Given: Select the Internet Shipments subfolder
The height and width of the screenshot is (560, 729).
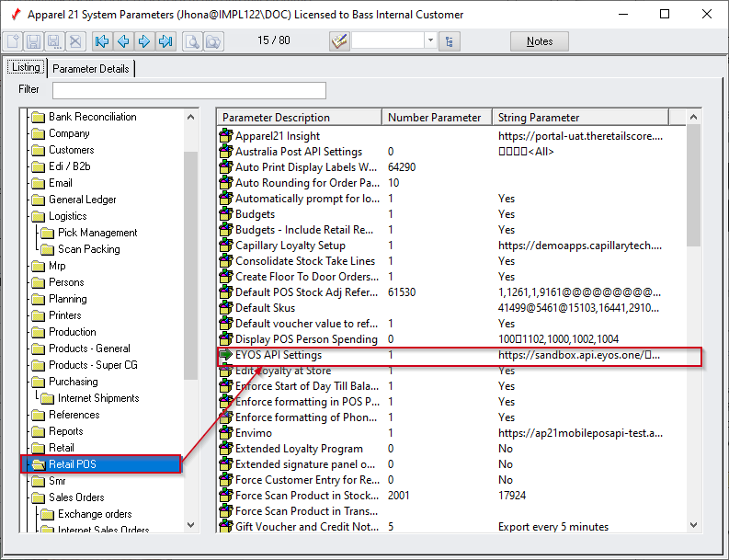Looking at the screenshot, I should coord(90,398).
